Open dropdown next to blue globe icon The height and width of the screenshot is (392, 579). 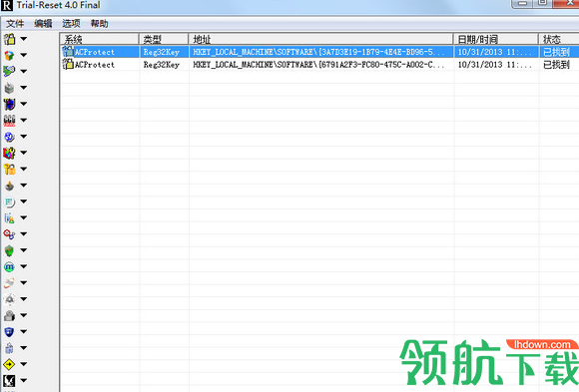23,137
